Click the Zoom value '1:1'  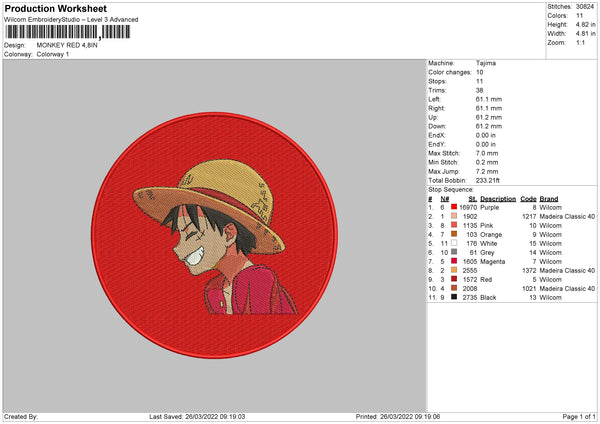(580, 42)
